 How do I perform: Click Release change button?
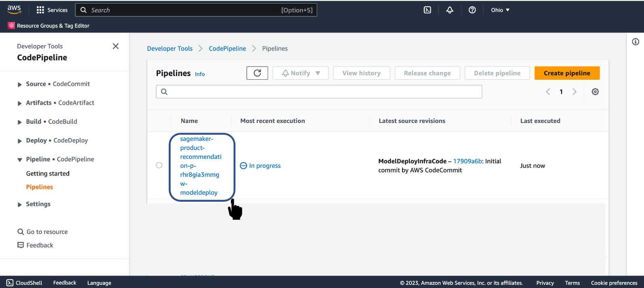tap(427, 73)
